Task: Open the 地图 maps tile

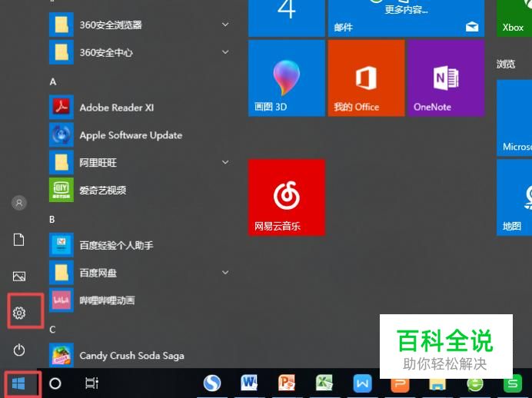Action: click(514, 197)
